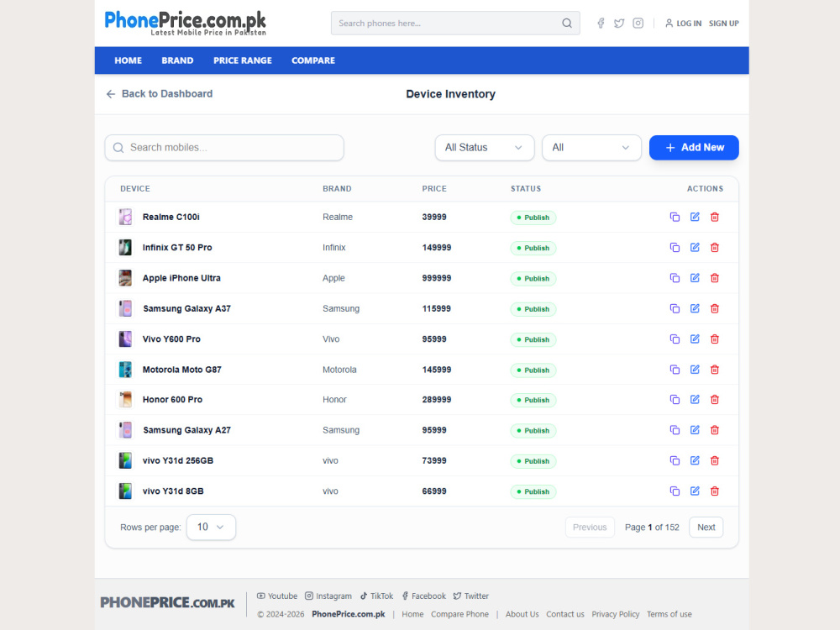Delete the vivo Y31d 256GB row

pyautogui.click(x=715, y=460)
